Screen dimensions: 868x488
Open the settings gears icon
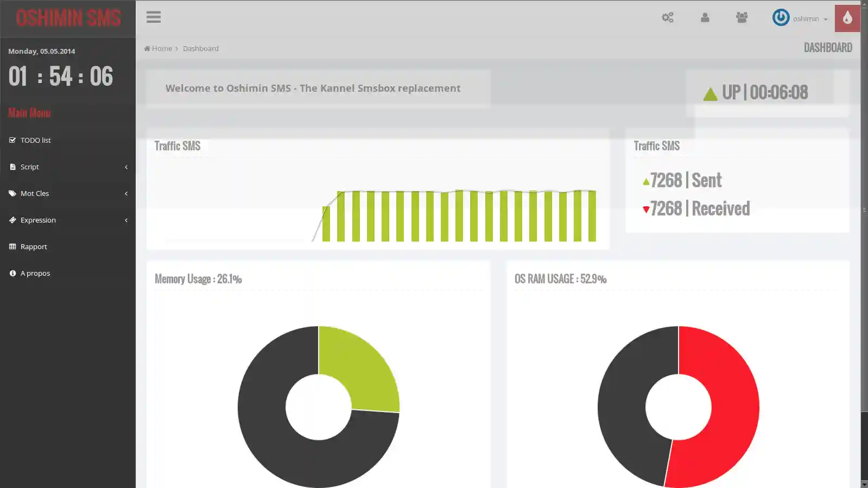(x=667, y=18)
